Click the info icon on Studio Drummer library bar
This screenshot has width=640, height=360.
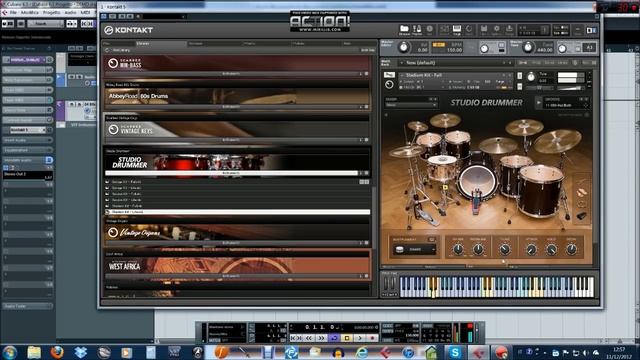[x=361, y=173]
